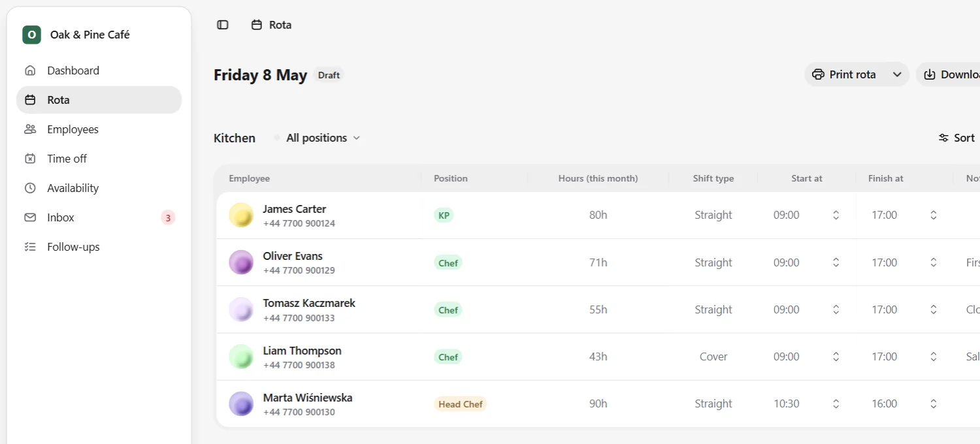
Task: Adjust Tomasz Kaczmarek's start time stepper
Action: click(836, 309)
